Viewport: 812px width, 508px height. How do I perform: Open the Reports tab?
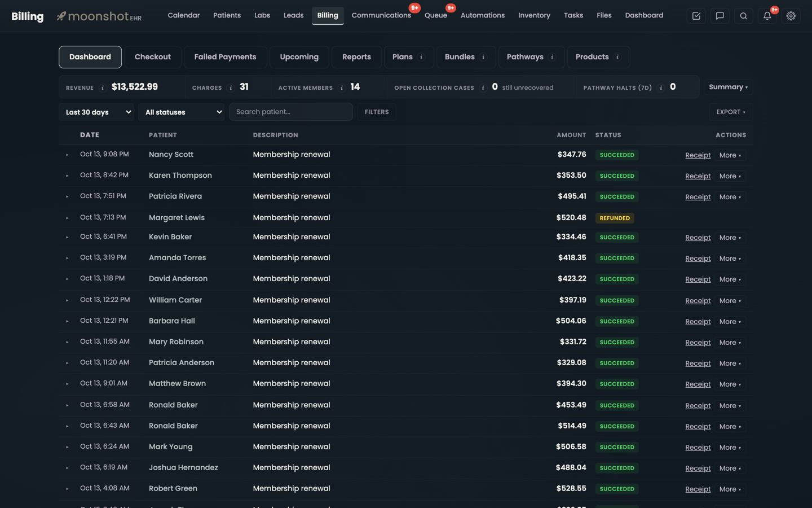coord(356,57)
